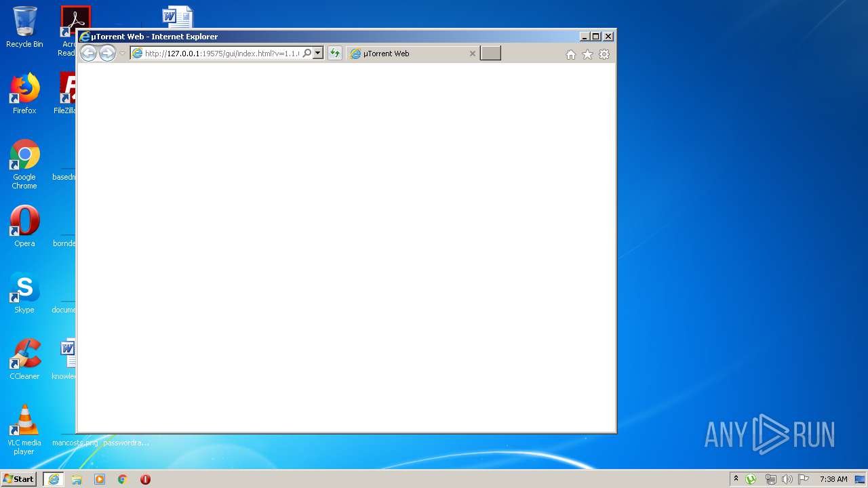Expand the address bar autocomplete dropdown
868x488 pixels.
(x=317, y=54)
